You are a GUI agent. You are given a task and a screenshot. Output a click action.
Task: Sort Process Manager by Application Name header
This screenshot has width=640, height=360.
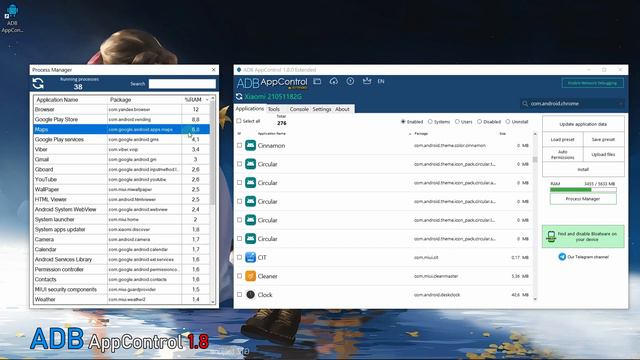click(x=57, y=100)
